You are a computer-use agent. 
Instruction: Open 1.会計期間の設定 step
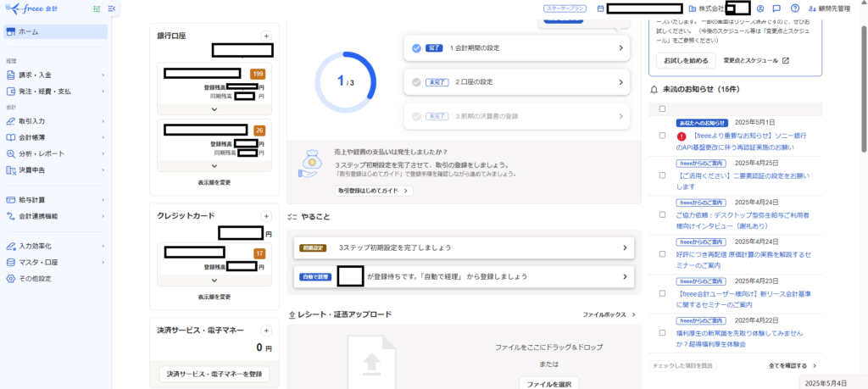click(x=517, y=48)
